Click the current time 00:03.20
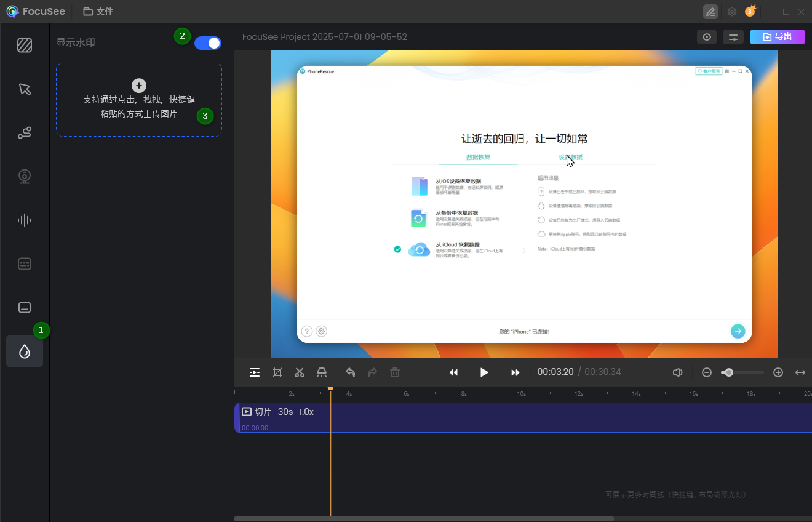 555,372
